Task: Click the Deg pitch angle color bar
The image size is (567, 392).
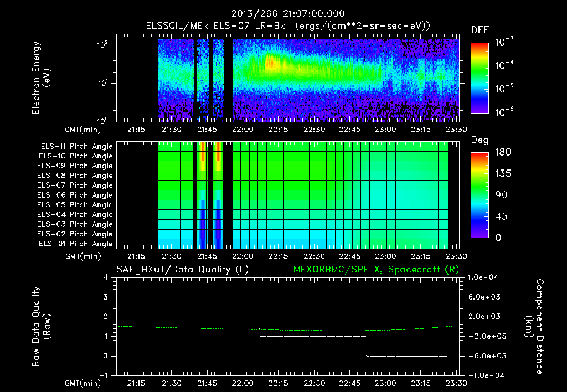Action: (480, 195)
